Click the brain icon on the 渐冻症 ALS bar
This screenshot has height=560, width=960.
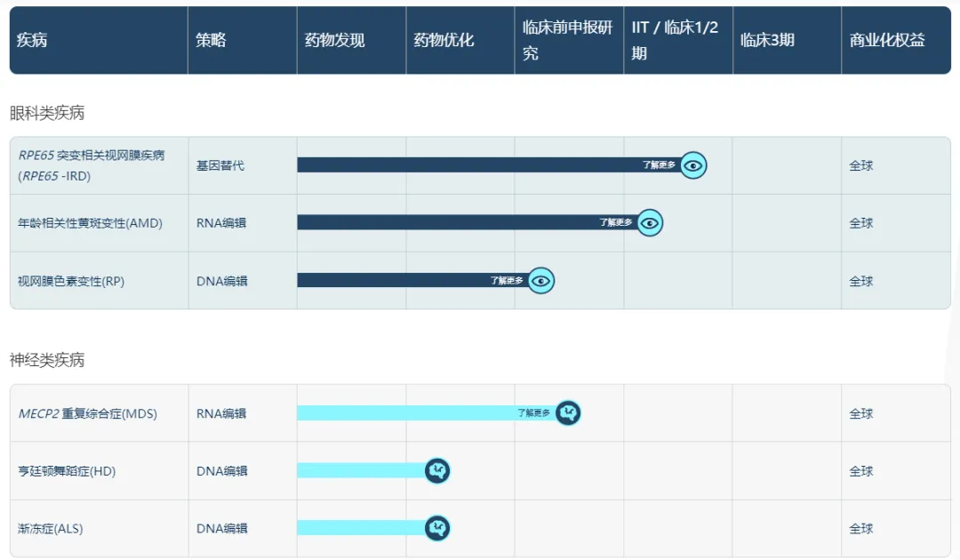pyautogui.click(x=436, y=529)
